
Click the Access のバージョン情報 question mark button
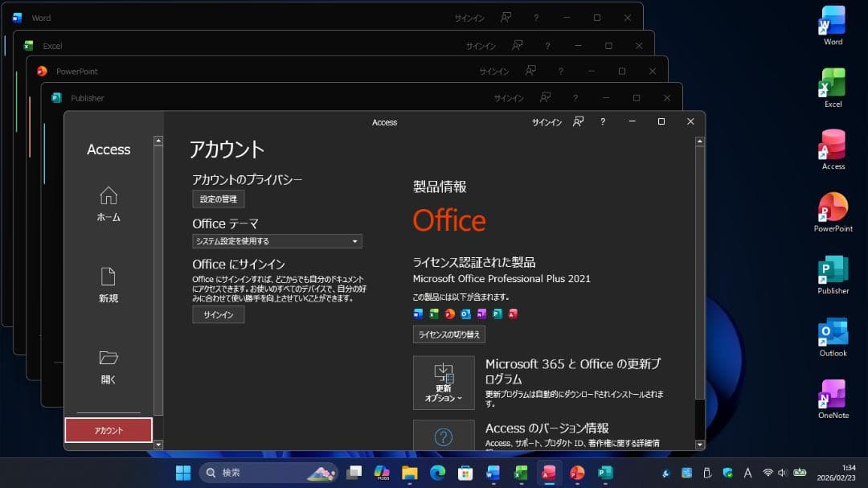444,436
